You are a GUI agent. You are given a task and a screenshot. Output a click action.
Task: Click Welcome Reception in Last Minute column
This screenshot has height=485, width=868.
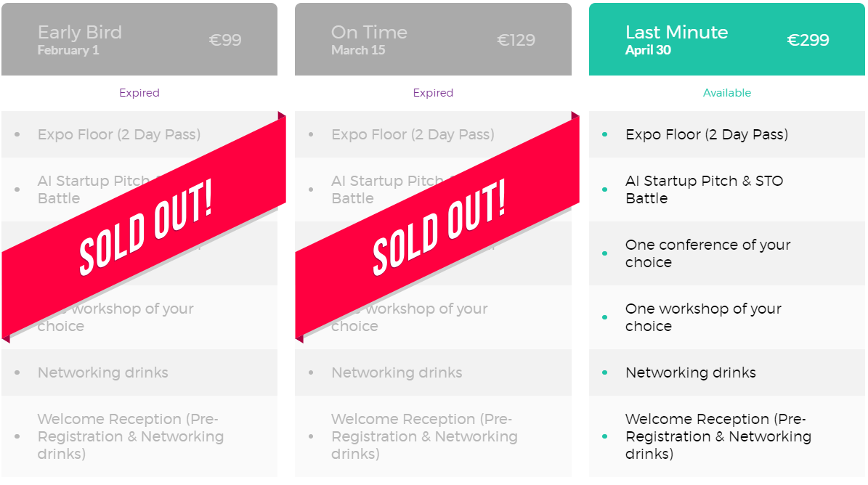[727, 436]
